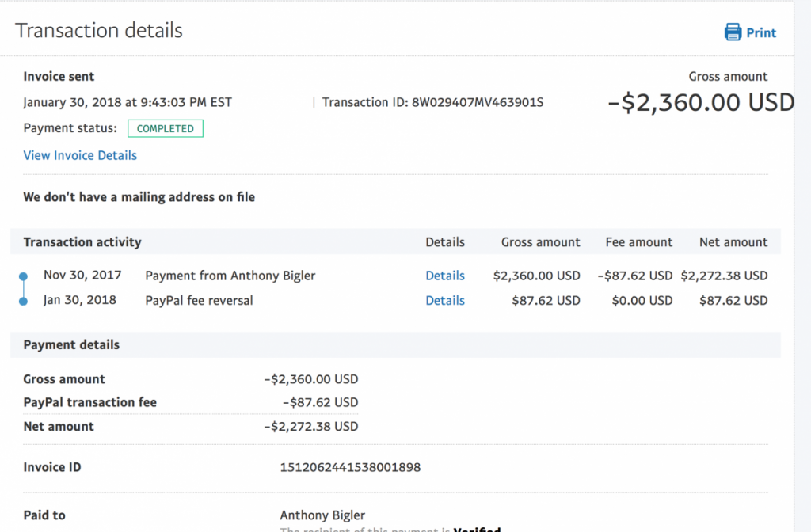Click the $2,360.00 USD gross amount cell
The width and height of the screenshot is (811, 532).
pyautogui.click(x=536, y=275)
